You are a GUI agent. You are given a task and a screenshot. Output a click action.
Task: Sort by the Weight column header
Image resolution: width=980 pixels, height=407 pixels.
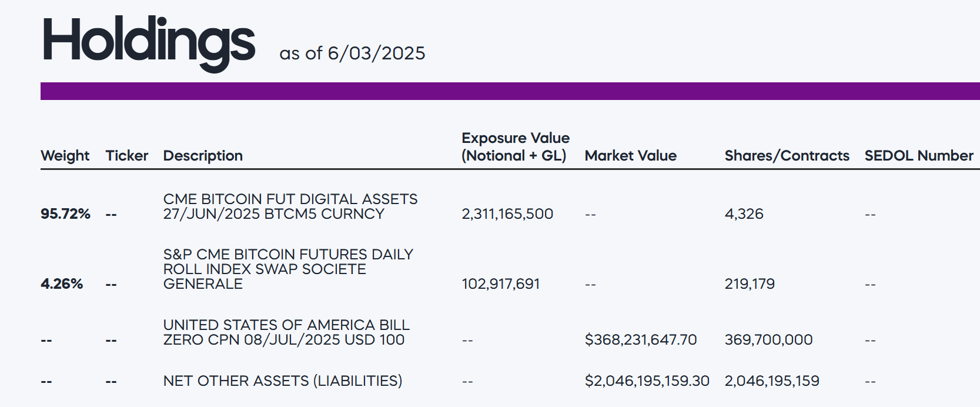click(x=65, y=156)
